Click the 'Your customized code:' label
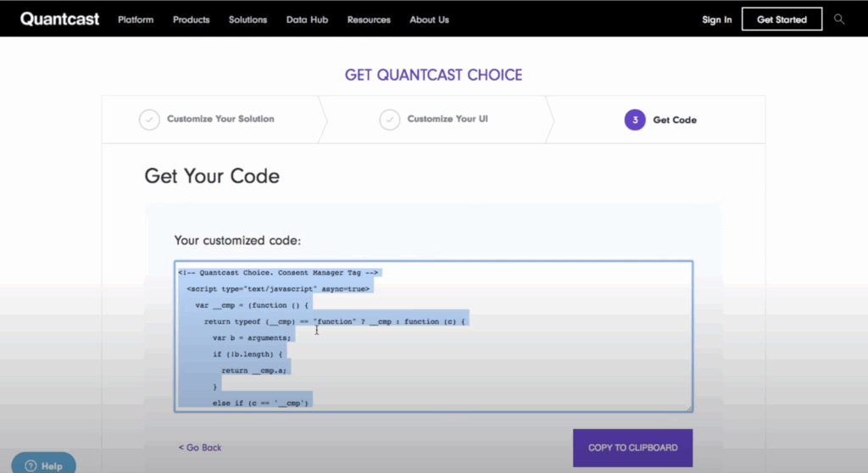This screenshot has width=868, height=473. (x=237, y=241)
